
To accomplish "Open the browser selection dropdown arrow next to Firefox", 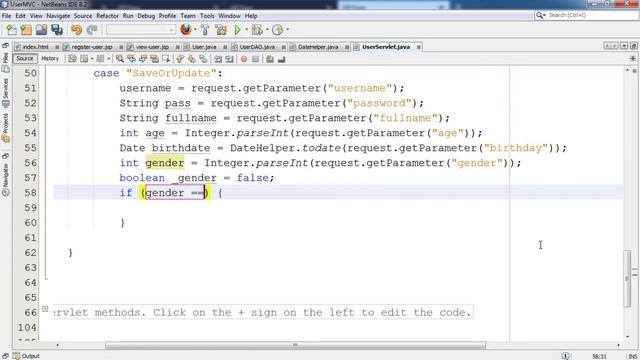I will coord(195,29).
